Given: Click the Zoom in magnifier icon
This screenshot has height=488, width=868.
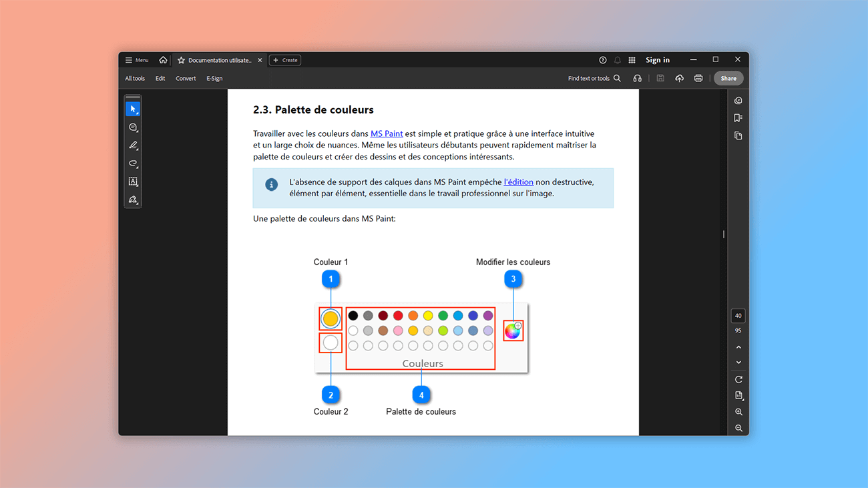Looking at the screenshot, I should pyautogui.click(x=738, y=412).
